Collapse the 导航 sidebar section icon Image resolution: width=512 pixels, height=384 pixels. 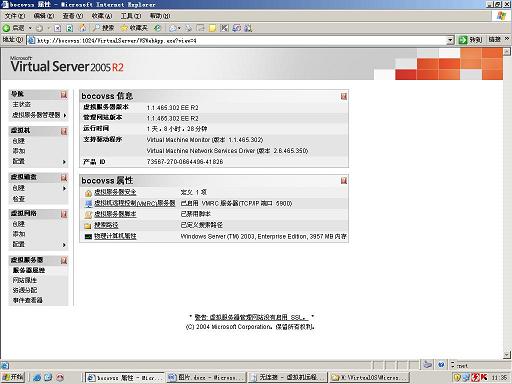pyautogui.click(x=64, y=95)
